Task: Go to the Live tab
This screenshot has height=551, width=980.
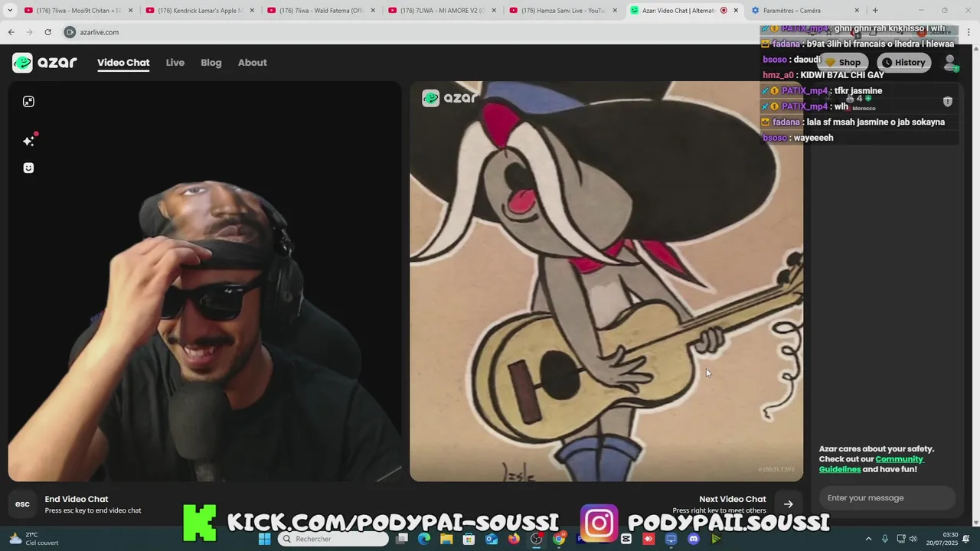Action: click(x=175, y=63)
